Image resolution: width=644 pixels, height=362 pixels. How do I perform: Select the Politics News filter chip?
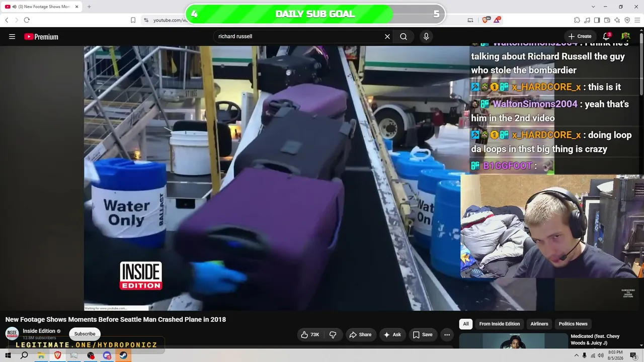coord(573,324)
